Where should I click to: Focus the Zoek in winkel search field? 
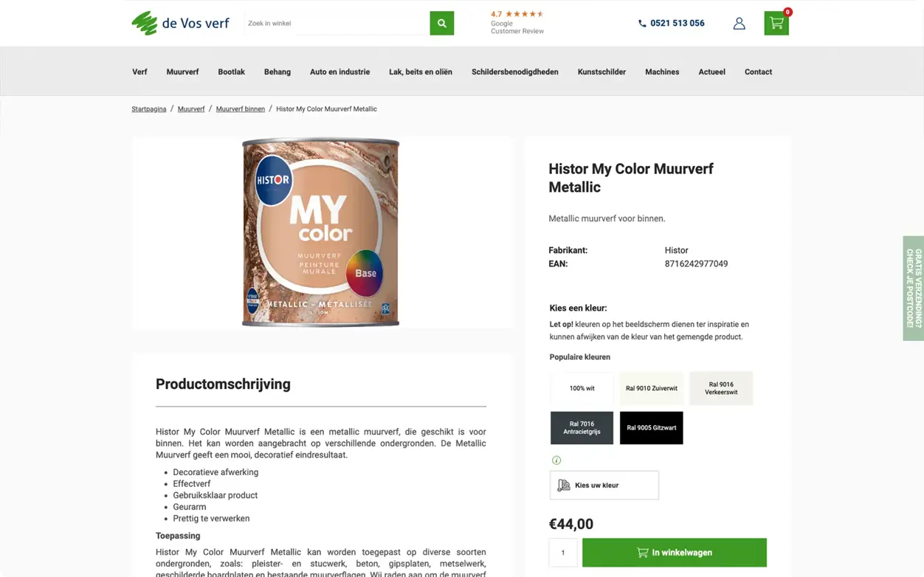tap(337, 24)
